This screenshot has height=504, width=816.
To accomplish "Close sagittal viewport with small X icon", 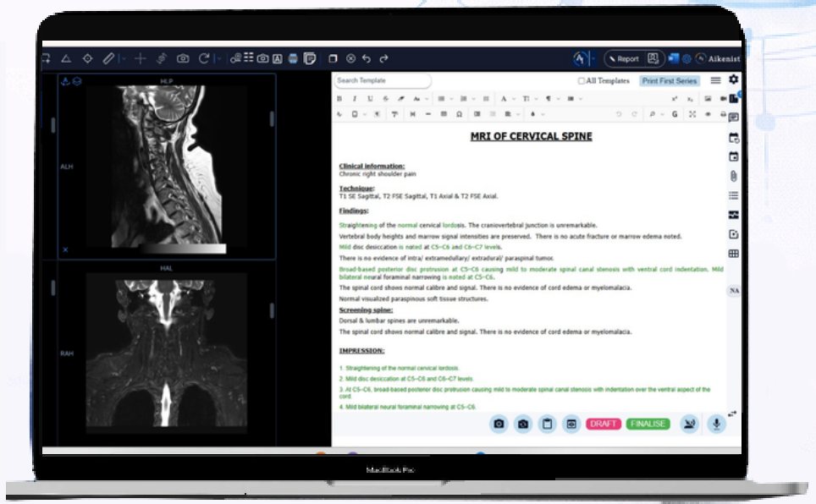I will [x=65, y=249].
